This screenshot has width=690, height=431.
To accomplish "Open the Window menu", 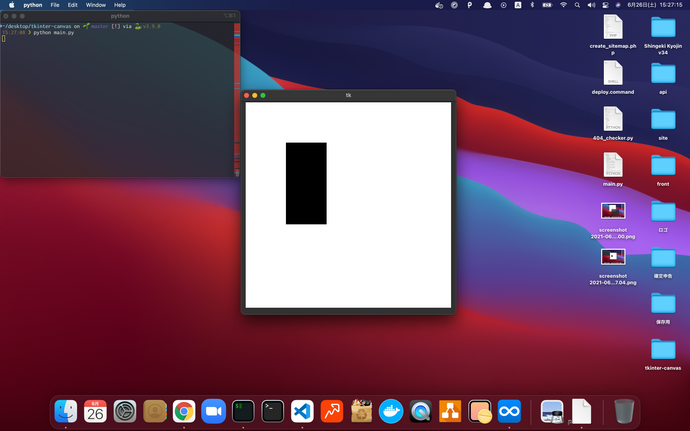I will (95, 5).
